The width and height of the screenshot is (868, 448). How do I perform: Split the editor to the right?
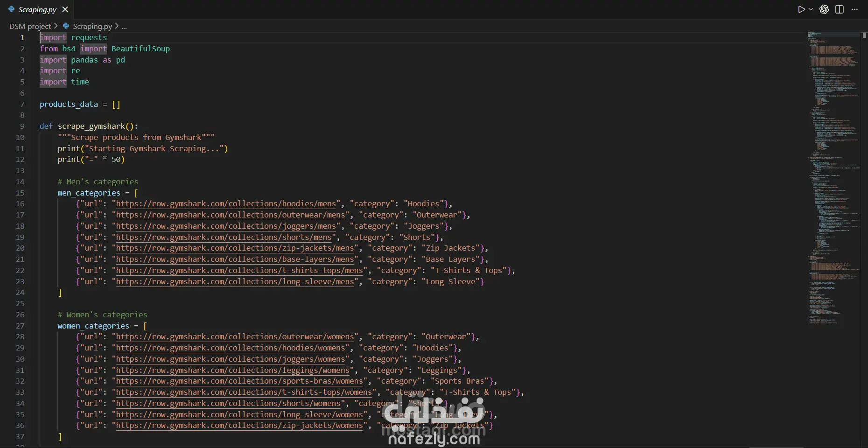tap(840, 9)
